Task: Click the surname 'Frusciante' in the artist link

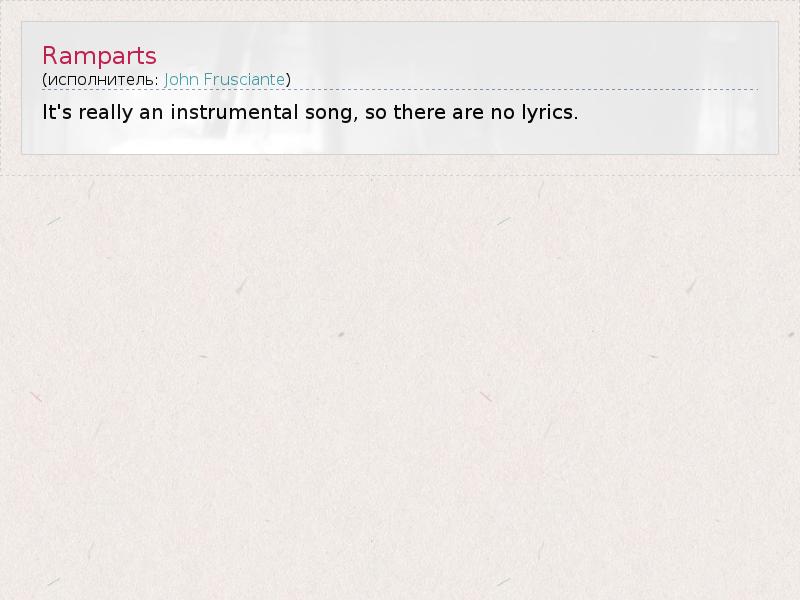Action: tap(243, 79)
